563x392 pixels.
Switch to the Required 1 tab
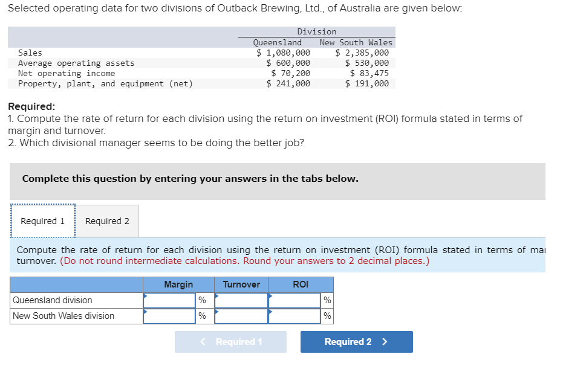pyautogui.click(x=42, y=220)
